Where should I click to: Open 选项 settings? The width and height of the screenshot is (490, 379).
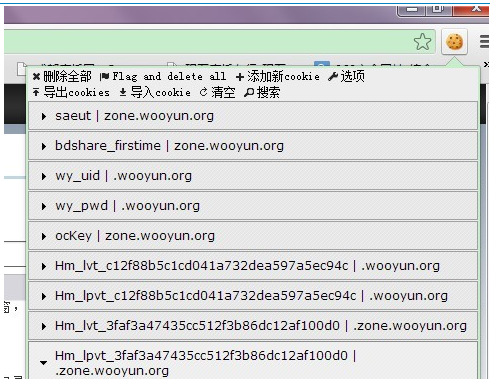(352, 76)
